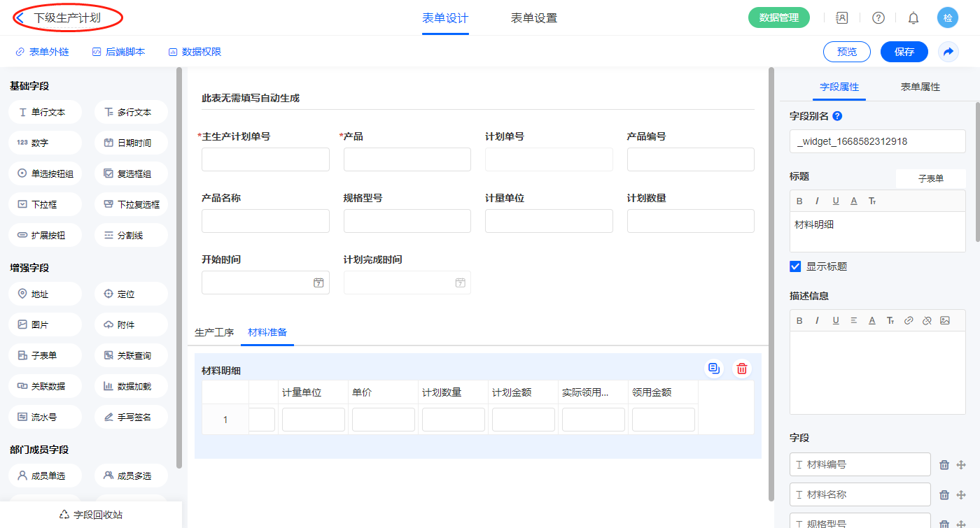
Task: Open the 开始时间 date picker calendar
Action: tap(318, 283)
